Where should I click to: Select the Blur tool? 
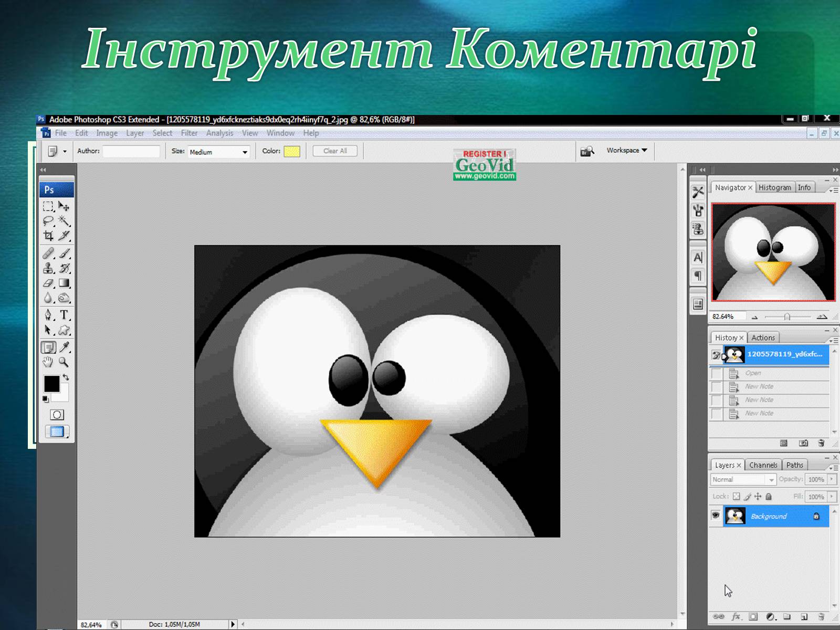click(x=48, y=298)
